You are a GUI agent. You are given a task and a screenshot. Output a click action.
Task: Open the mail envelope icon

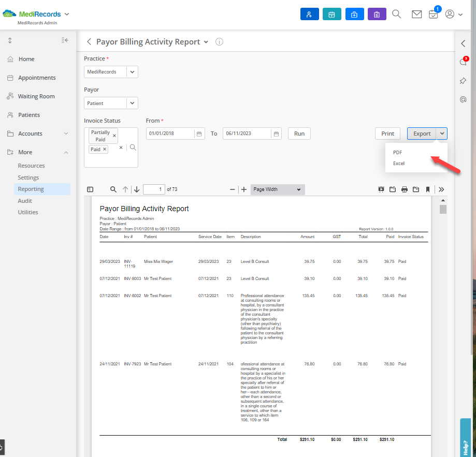click(416, 14)
